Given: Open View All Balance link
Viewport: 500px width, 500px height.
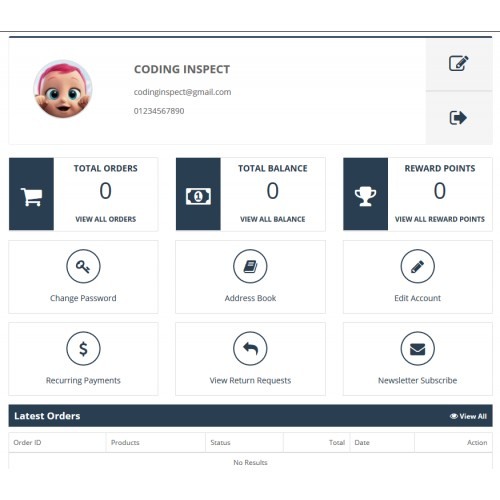Looking at the screenshot, I should [x=273, y=219].
